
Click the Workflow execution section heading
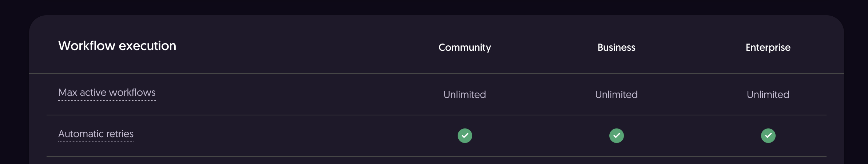(117, 46)
